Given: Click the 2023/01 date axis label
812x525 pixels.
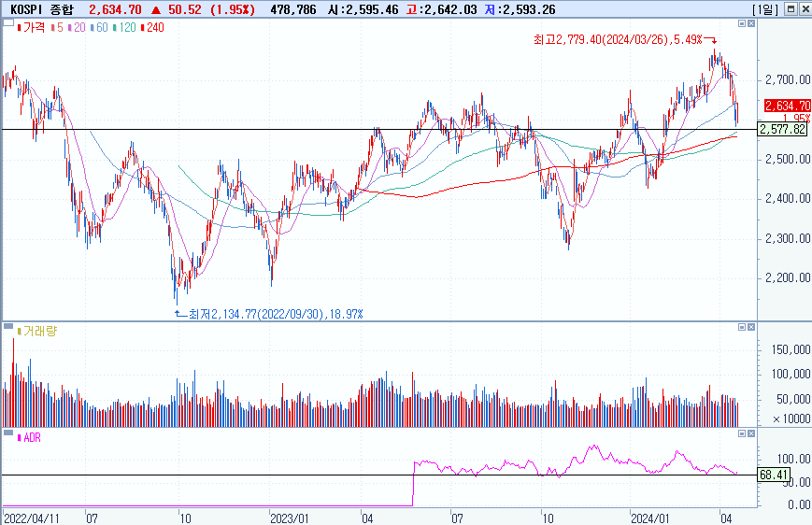Looking at the screenshot, I should (x=290, y=518).
